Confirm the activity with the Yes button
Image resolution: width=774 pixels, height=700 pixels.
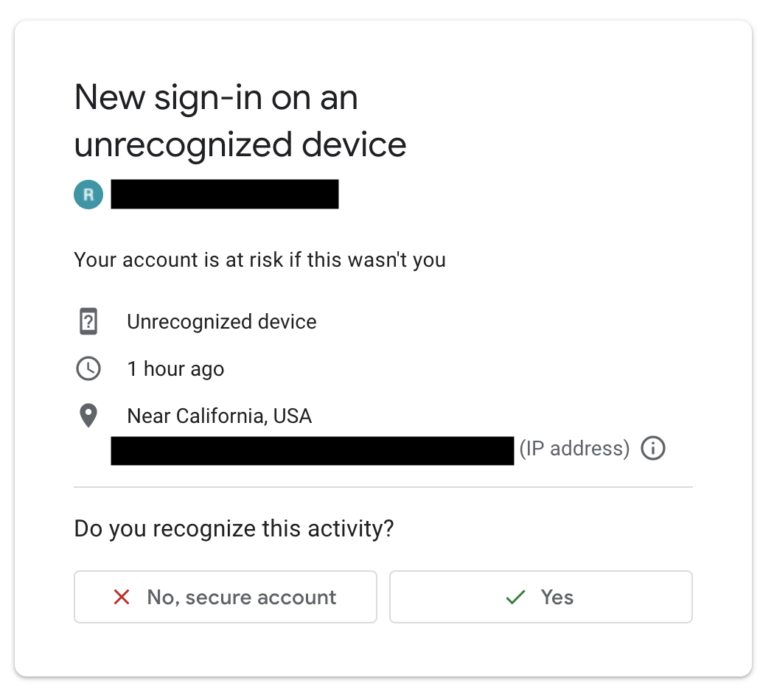(541, 597)
